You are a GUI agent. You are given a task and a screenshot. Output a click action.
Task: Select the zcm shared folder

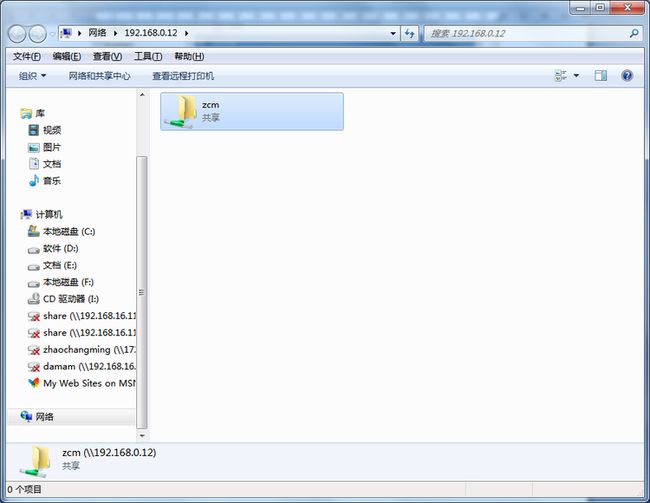coord(252,112)
